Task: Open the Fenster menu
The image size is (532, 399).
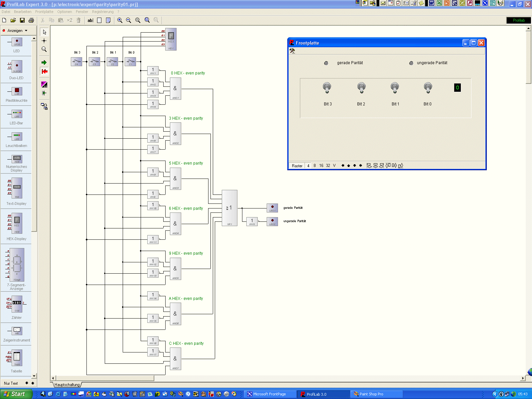Action: [82, 12]
